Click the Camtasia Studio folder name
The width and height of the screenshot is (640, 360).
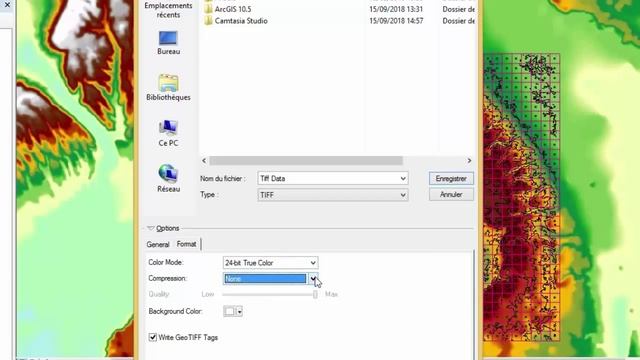click(x=241, y=21)
